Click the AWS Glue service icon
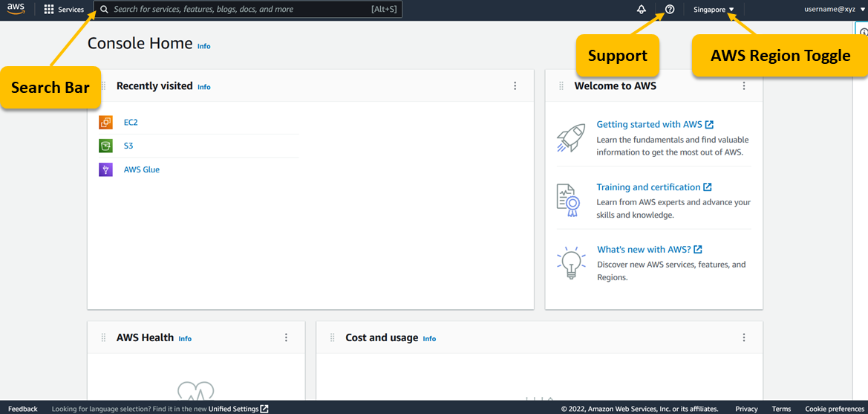Viewport: 868px width, 414px height. [x=105, y=169]
